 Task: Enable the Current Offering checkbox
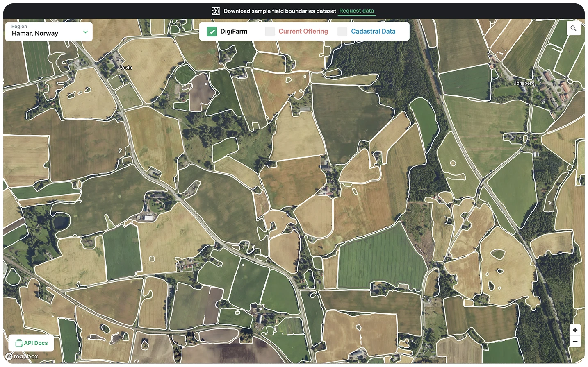coord(270,32)
